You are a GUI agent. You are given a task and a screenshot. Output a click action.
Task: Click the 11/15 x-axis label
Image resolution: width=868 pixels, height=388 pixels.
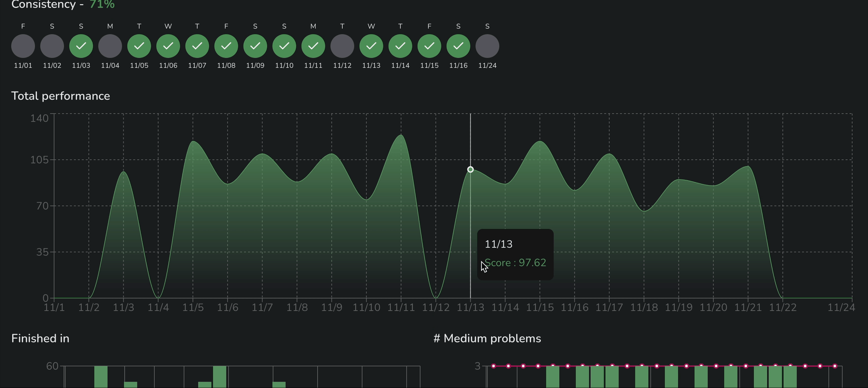540,308
